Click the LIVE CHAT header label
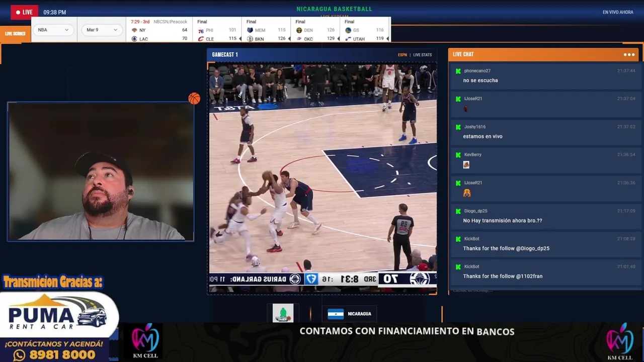The image size is (644, 362). pos(463,54)
